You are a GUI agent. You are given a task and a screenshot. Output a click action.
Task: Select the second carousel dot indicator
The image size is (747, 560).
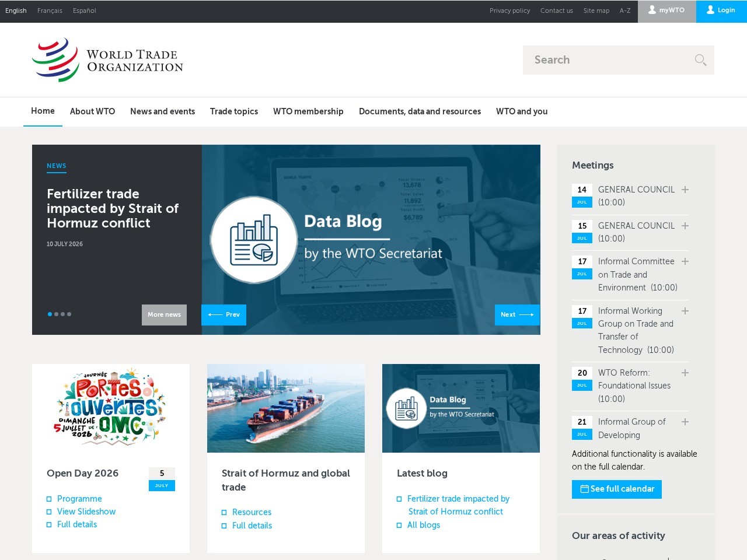coord(56,314)
